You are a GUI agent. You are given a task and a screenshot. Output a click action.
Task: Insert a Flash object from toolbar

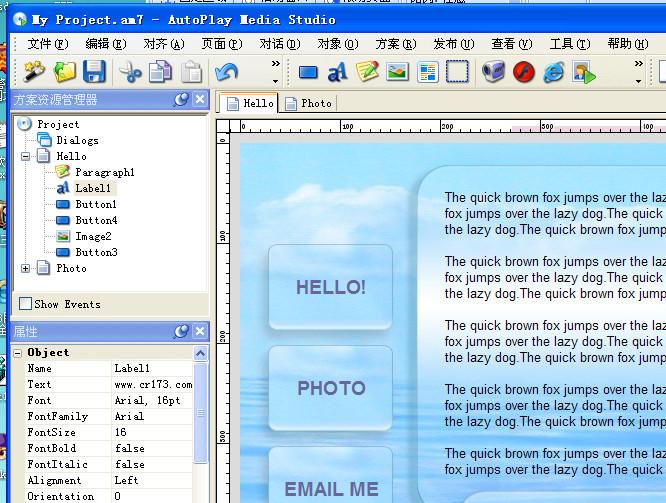click(524, 72)
